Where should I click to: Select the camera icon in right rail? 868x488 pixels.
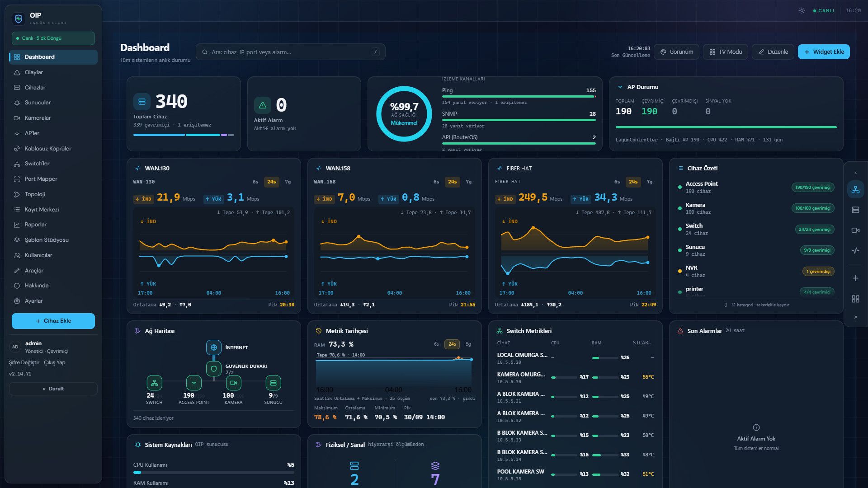[x=855, y=230]
